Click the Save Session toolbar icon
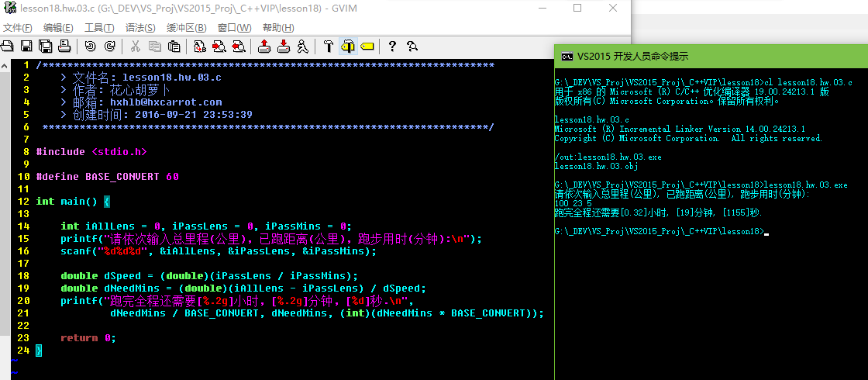868x380 pixels. [284, 47]
